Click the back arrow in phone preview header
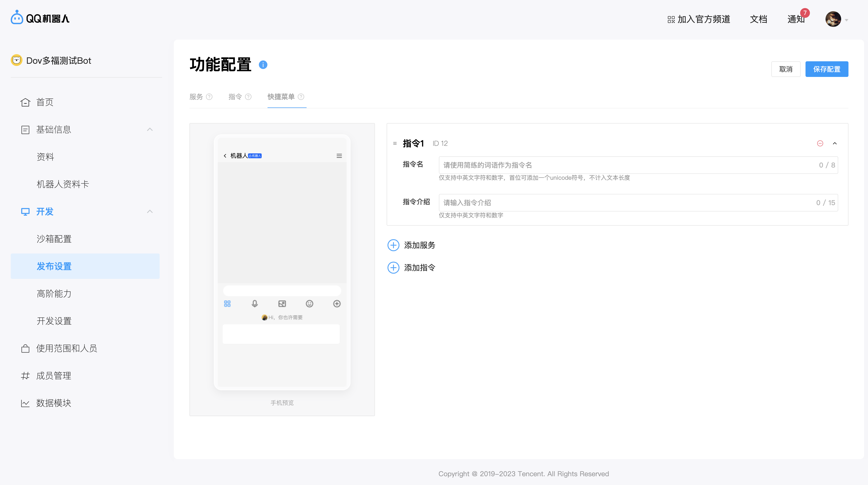Image resolution: width=868 pixels, height=485 pixels. [225, 156]
